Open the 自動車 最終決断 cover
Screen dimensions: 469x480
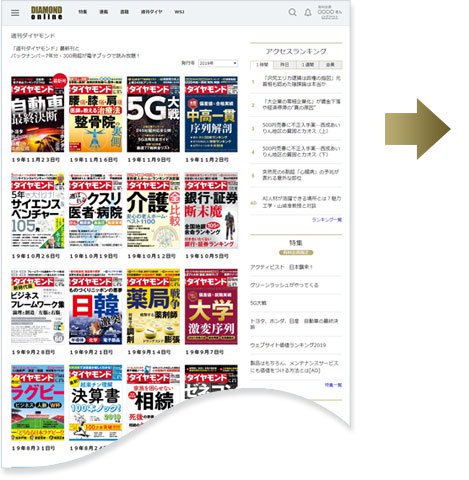tap(38, 114)
